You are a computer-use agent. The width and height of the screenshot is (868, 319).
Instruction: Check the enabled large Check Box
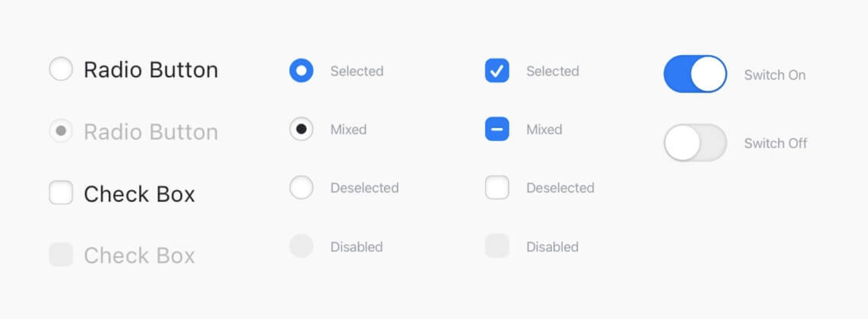pos(61,193)
